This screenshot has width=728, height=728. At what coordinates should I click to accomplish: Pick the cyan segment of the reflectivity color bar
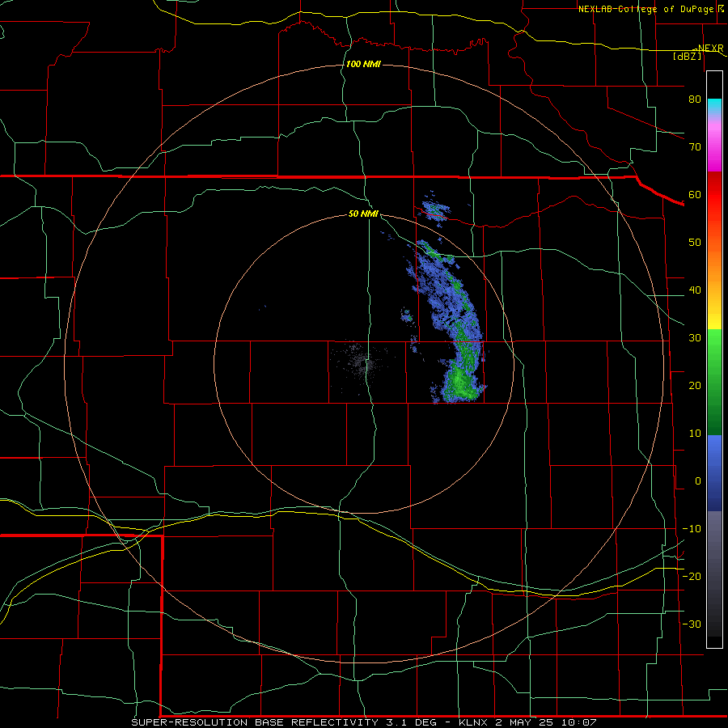coord(714,107)
